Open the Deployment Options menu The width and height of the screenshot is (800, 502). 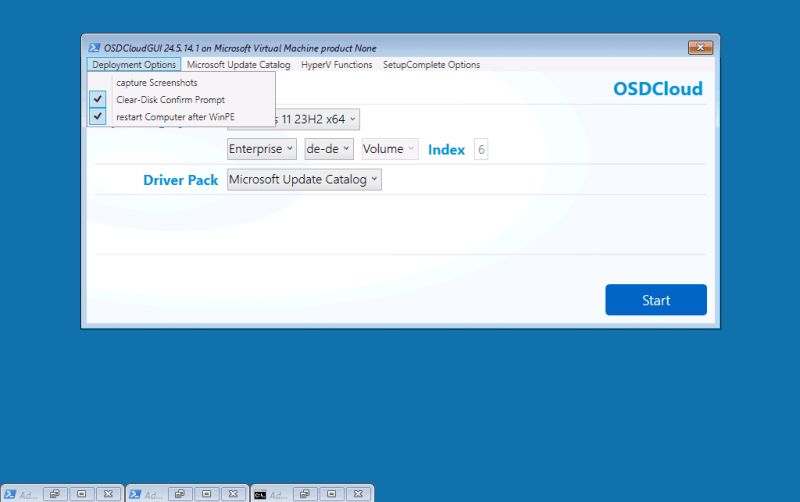click(x=134, y=65)
